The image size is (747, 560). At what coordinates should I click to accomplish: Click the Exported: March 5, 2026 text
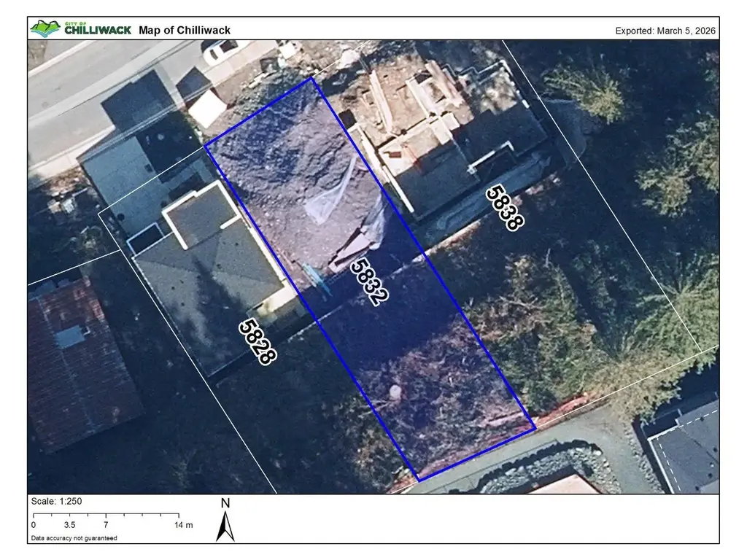coord(665,31)
